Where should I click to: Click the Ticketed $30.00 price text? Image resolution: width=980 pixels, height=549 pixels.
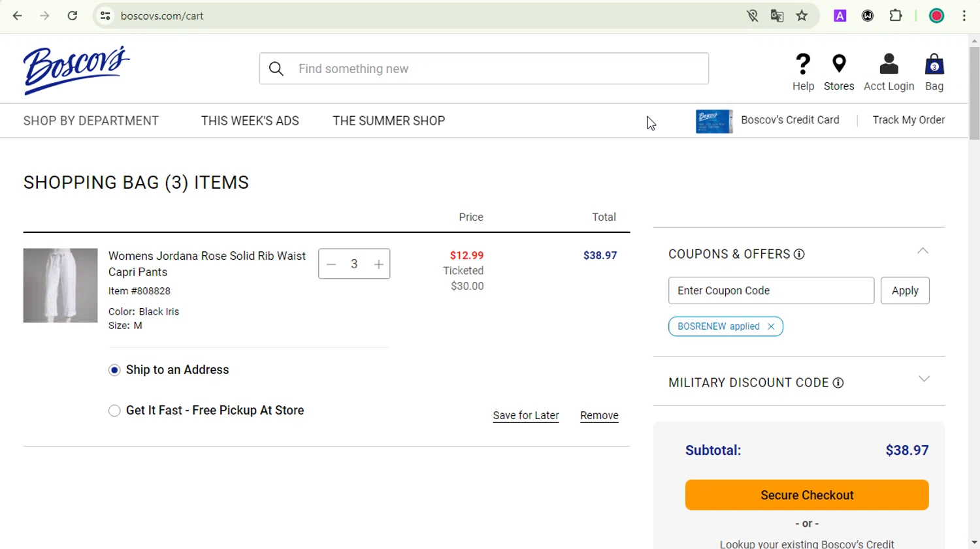coord(464,278)
